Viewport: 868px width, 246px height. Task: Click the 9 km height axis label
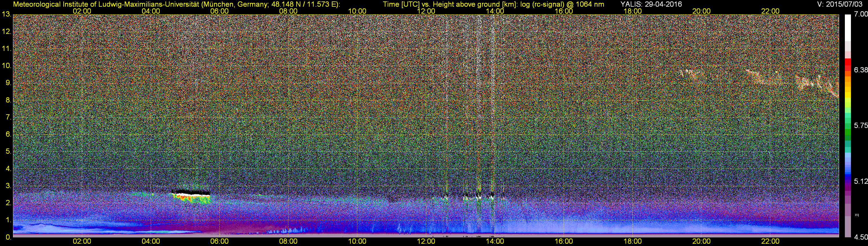point(8,83)
